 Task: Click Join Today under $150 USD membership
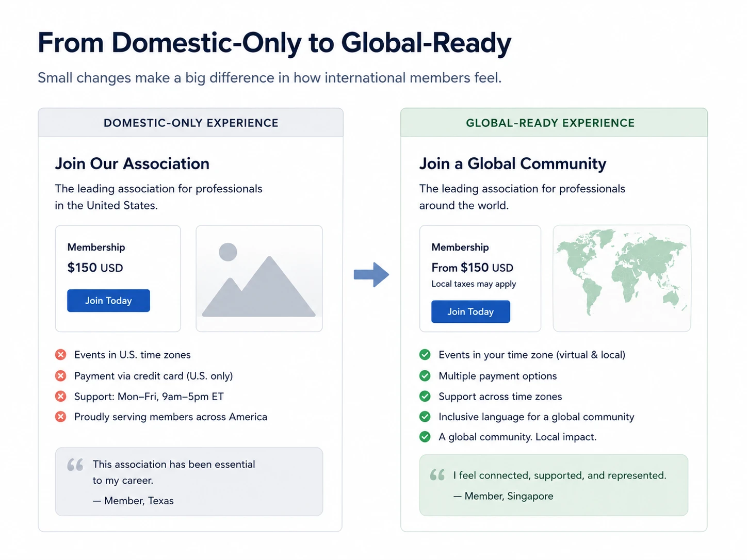point(108,301)
